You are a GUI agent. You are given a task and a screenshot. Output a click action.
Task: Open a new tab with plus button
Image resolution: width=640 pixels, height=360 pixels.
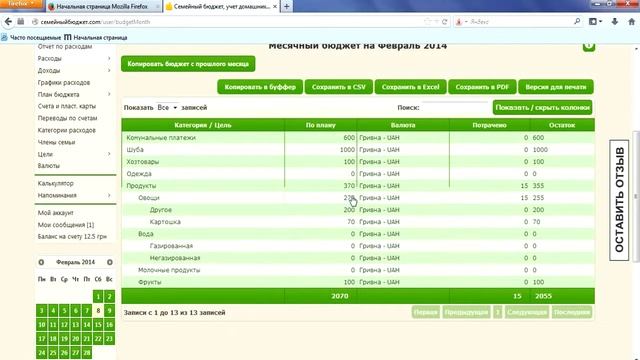click(287, 7)
